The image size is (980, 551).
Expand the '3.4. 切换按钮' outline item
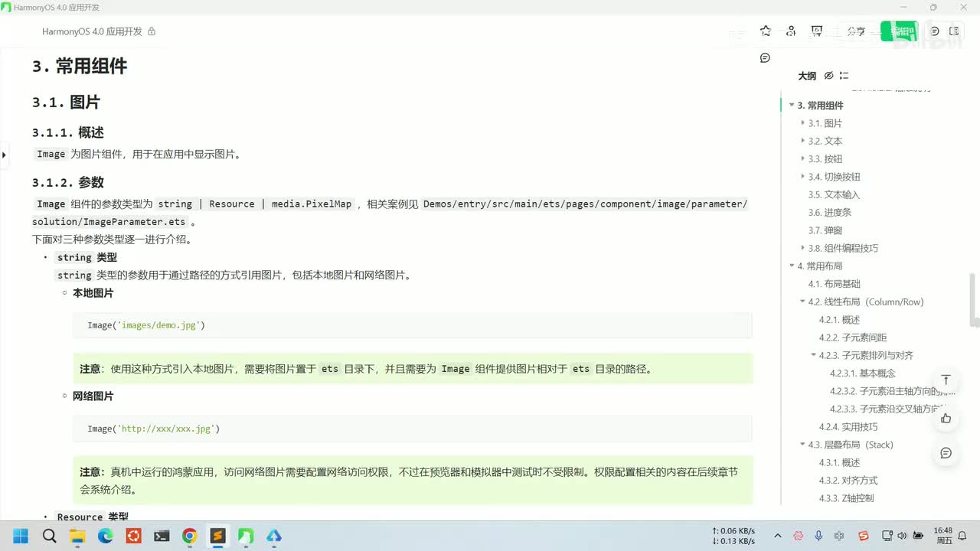(x=802, y=177)
